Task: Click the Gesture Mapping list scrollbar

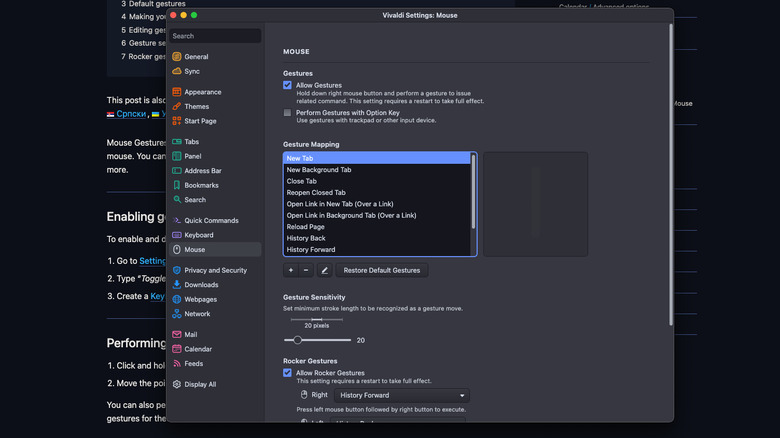Action: pyautogui.click(x=473, y=180)
